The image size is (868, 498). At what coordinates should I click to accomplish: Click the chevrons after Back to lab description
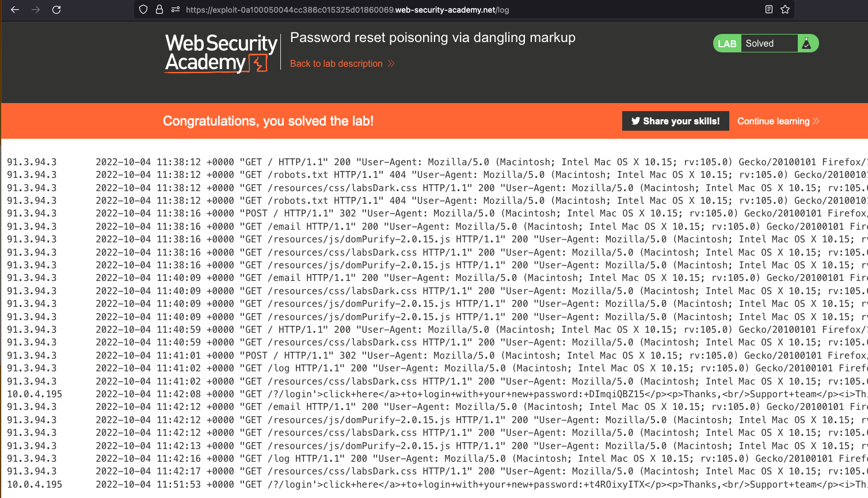click(391, 63)
